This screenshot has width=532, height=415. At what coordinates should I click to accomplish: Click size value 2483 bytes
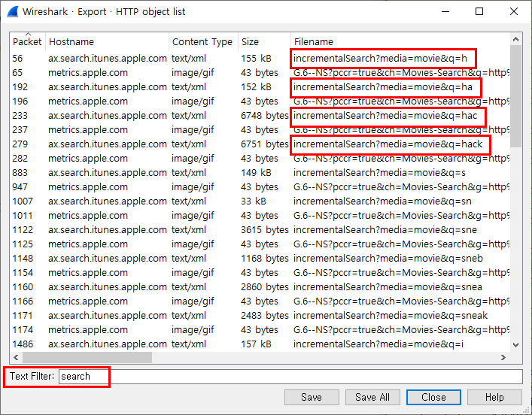point(265,315)
